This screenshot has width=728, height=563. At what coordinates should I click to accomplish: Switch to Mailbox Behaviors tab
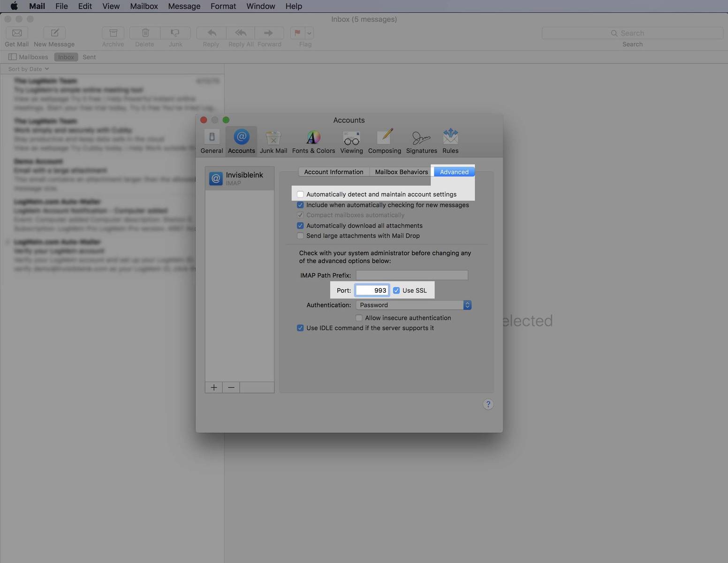coord(402,172)
